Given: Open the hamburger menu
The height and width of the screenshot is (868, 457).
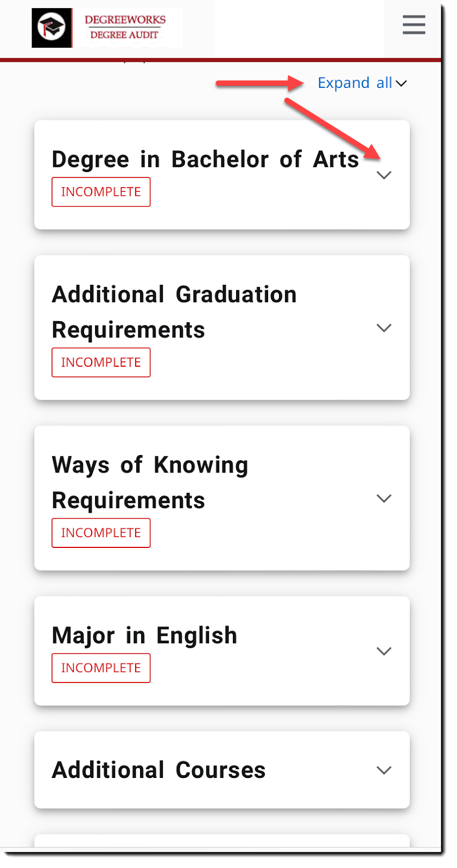Looking at the screenshot, I should tap(414, 25).
